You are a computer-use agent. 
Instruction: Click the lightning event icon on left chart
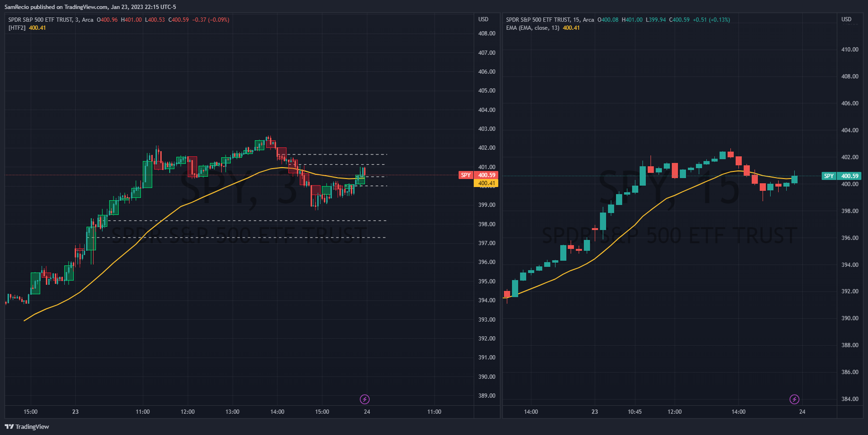point(365,400)
